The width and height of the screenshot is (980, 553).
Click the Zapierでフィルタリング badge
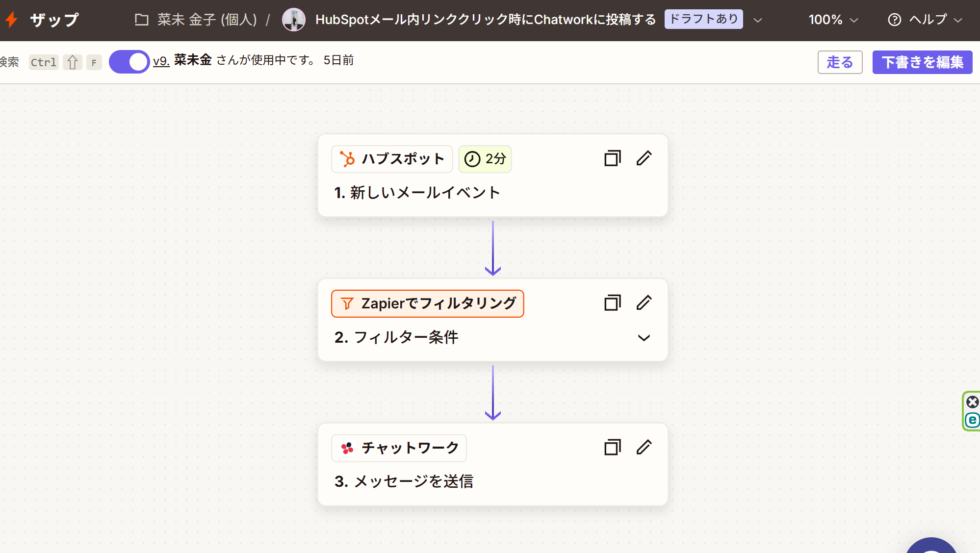pyautogui.click(x=427, y=303)
